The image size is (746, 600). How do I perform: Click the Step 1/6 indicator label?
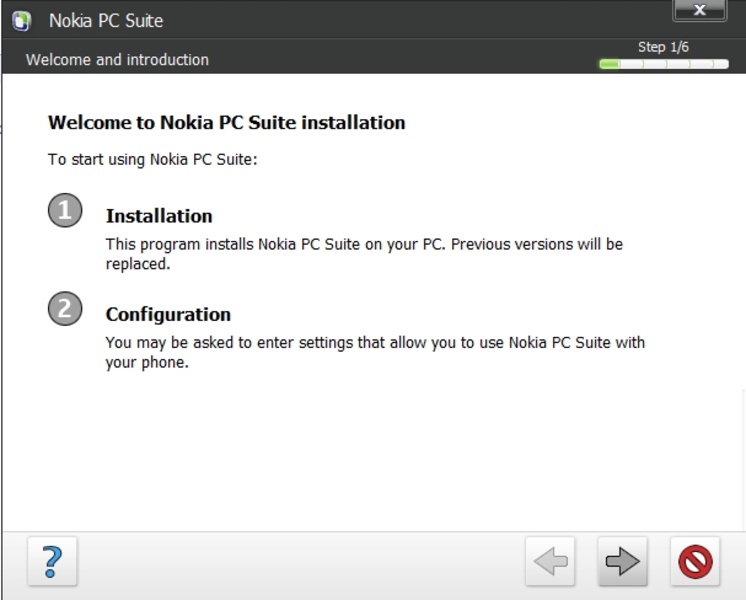pyautogui.click(x=663, y=47)
